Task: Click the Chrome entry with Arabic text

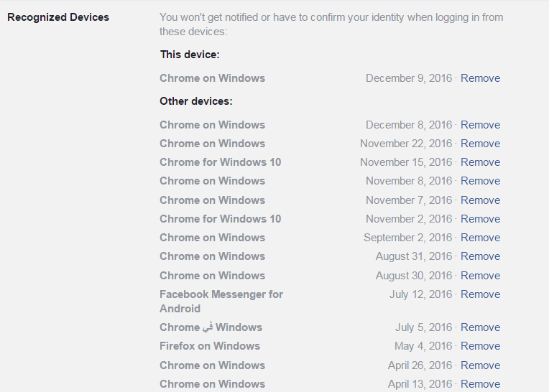Action: 211,327
